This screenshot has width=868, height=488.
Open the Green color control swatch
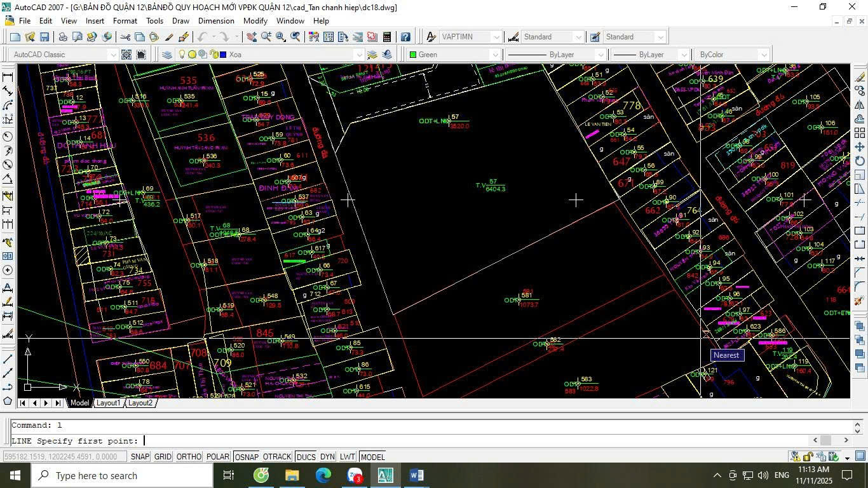454,55
